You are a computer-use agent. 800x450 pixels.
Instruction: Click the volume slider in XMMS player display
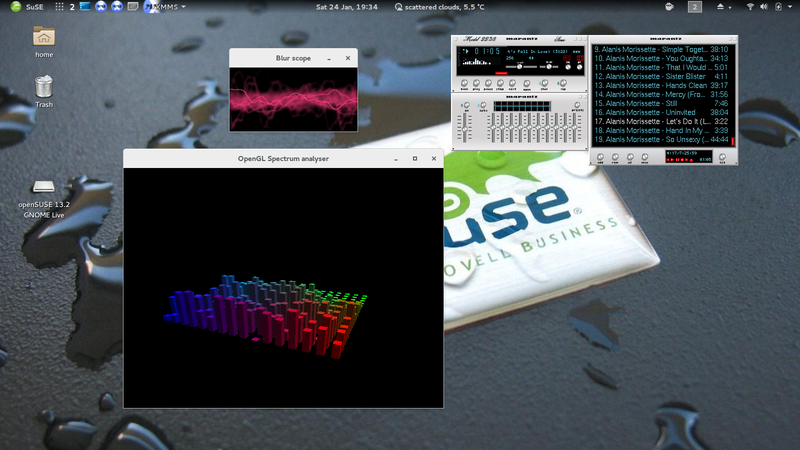pos(521,67)
